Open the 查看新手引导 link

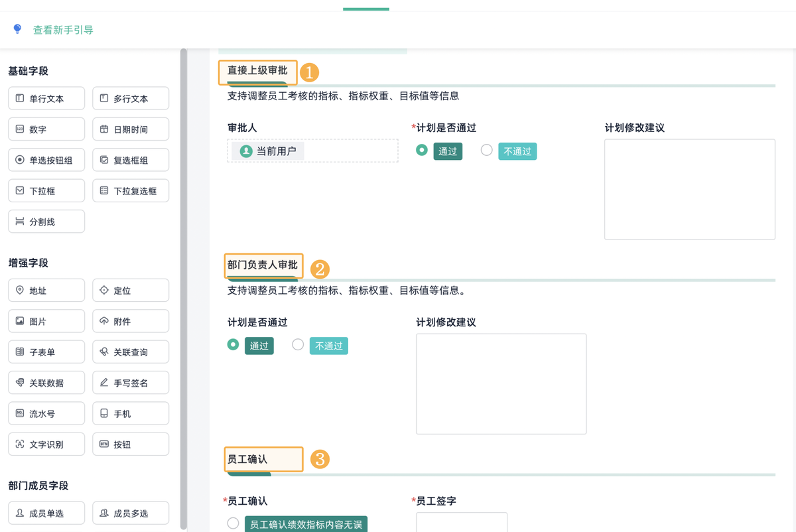63,30
